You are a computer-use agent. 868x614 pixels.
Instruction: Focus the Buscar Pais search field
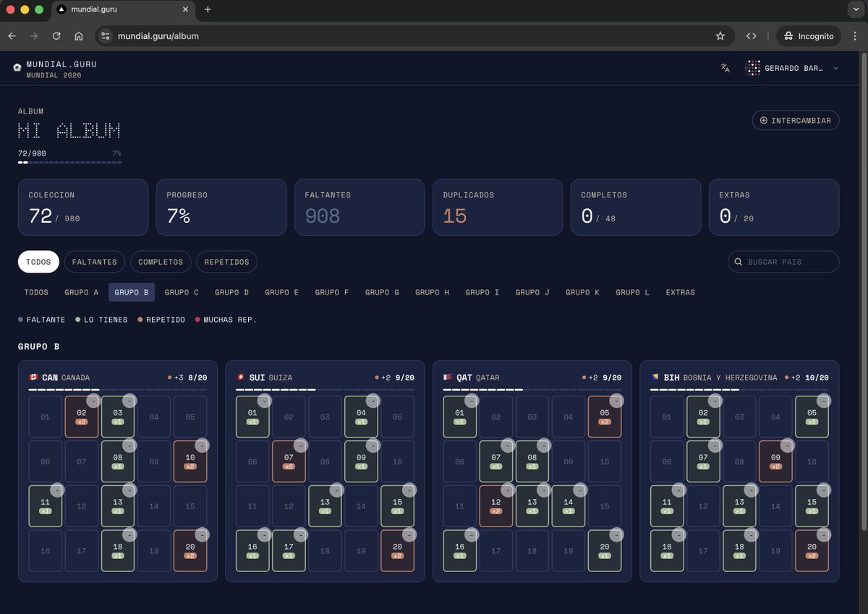[x=783, y=262]
